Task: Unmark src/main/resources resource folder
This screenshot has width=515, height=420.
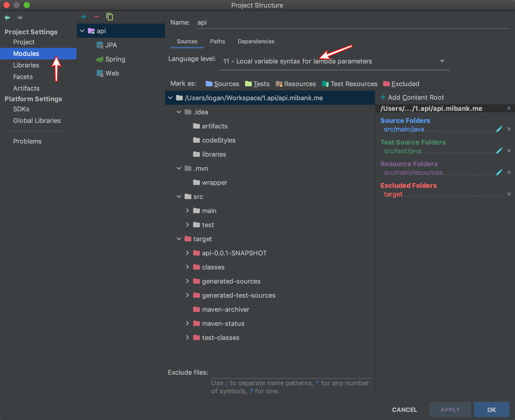Action: (x=509, y=172)
